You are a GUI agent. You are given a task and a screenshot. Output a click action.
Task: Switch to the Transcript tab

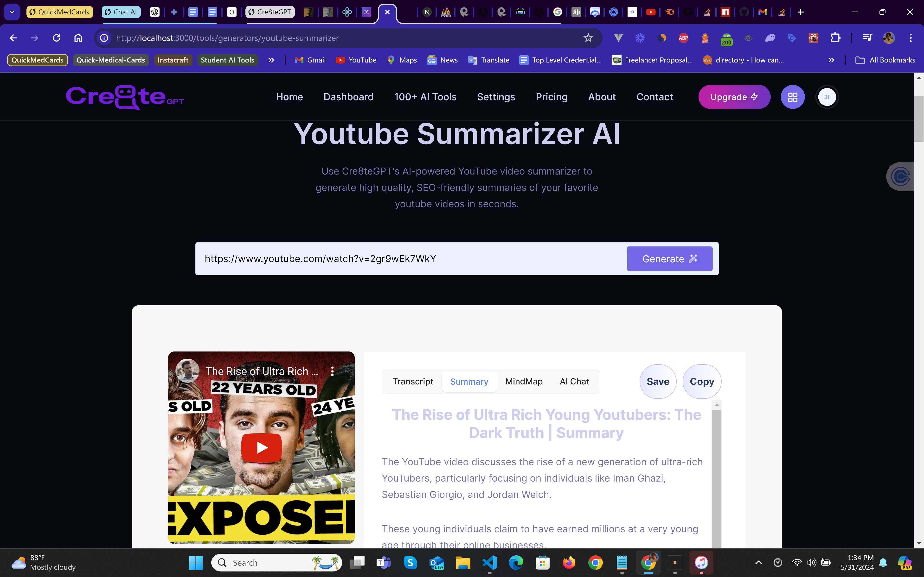[x=413, y=382]
